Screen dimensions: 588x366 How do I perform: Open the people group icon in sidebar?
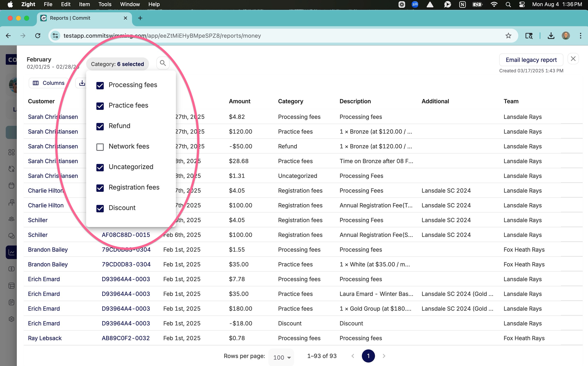[11, 219]
